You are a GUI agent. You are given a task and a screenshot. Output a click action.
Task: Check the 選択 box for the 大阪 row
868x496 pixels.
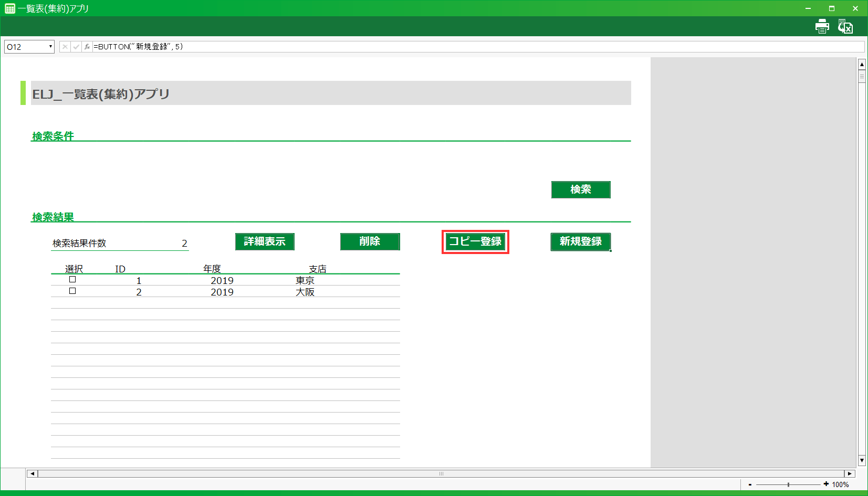pyautogui.click(x=72, y=291)
